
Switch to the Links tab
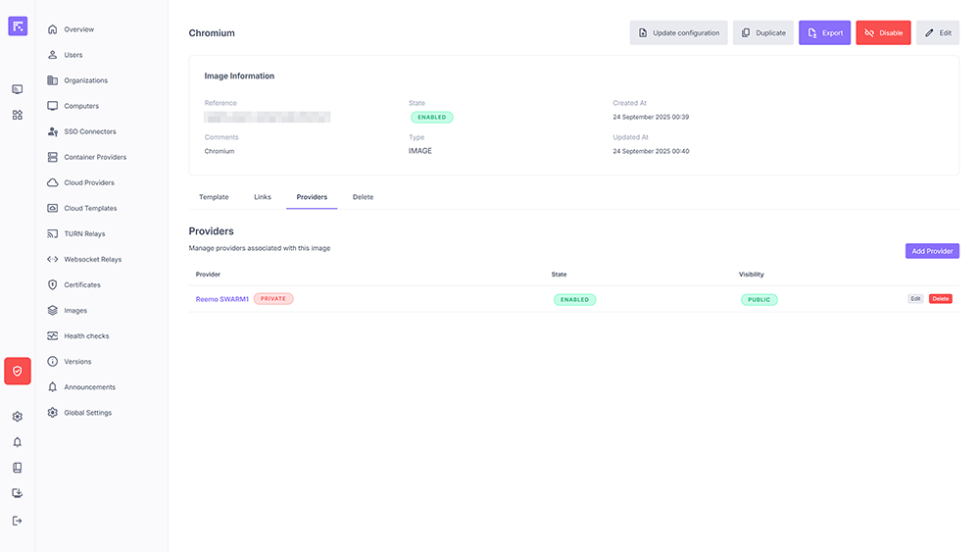[x=263, y=197]
